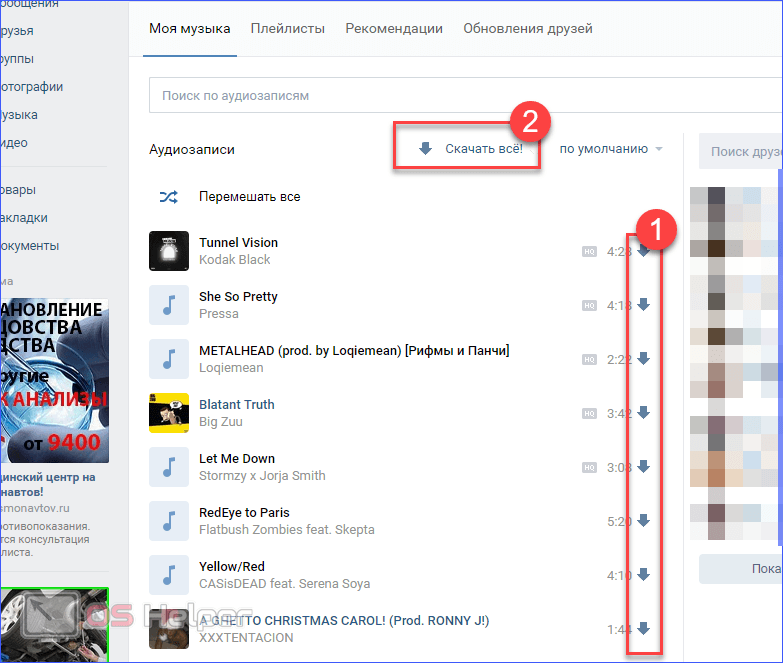This screenshot has height=663, width=783.
Task: Open Документы in the left sidebar
Action: 29,246
